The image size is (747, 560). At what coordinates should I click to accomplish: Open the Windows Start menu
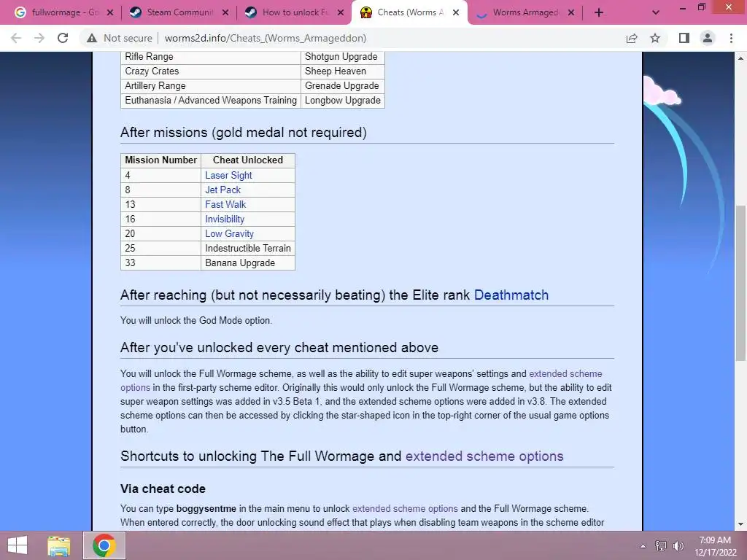pos(18,545)
